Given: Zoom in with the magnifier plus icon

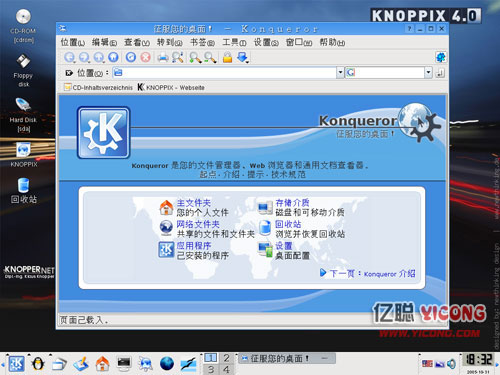Looking at the screenshot, I should click(x=195, y=57).
